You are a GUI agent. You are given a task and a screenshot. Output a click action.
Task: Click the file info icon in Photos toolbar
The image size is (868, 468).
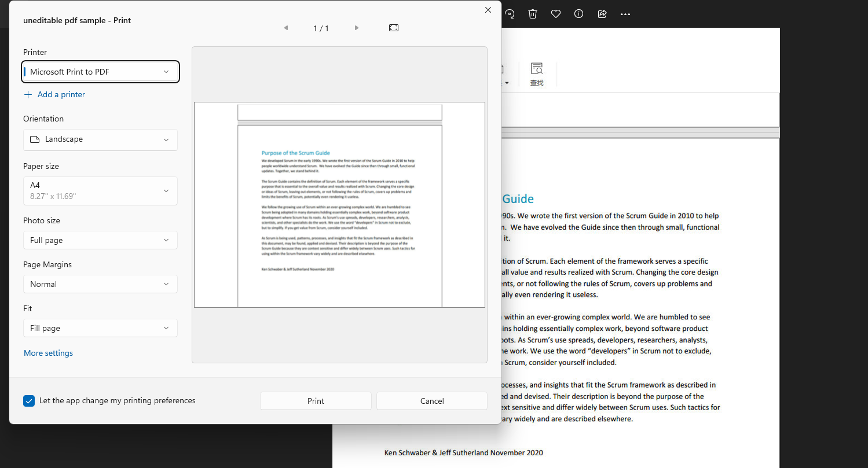pyautogui.click(x=578, y=14)
